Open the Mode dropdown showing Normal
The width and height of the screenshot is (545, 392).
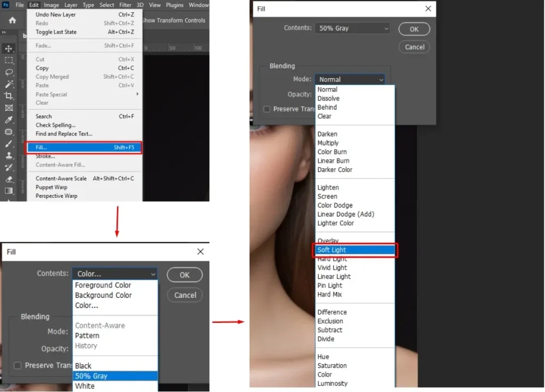(x=350, y=79)
